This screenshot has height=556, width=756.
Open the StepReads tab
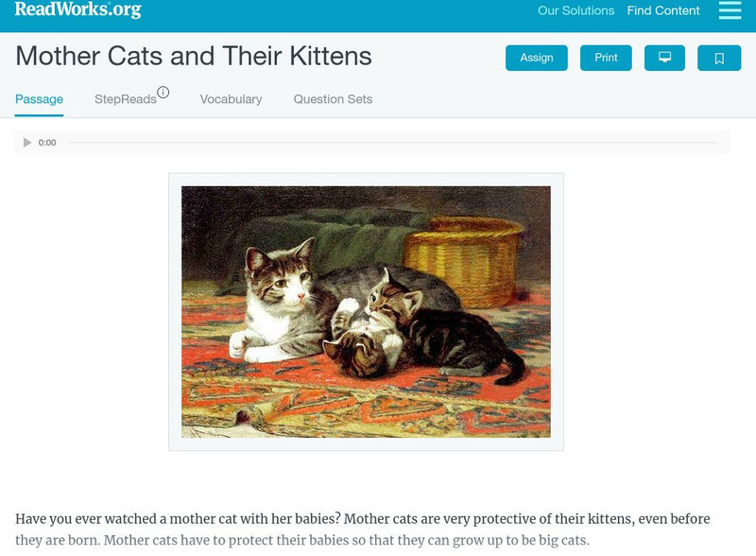point(125,99)
